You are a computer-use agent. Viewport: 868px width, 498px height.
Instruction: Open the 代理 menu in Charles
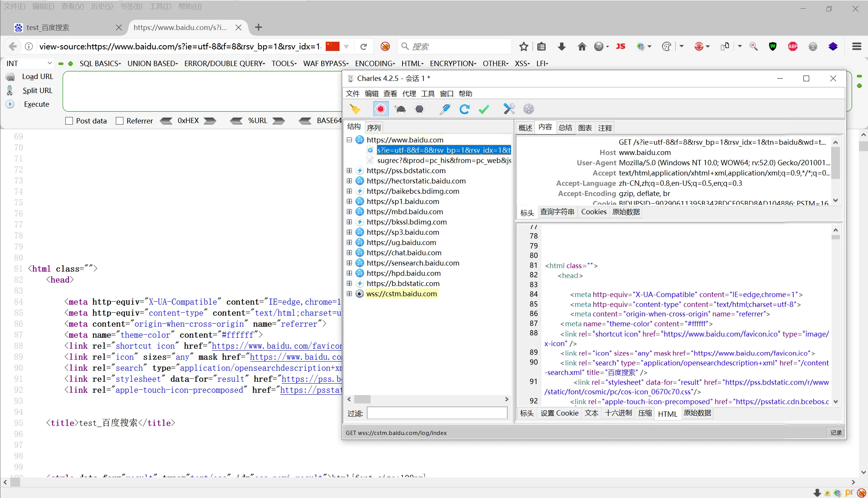409,93
